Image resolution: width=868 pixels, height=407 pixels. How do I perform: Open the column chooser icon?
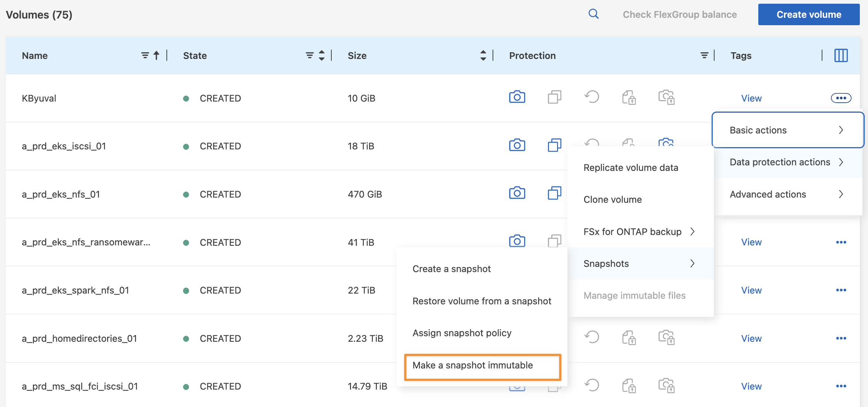point(841,56)
